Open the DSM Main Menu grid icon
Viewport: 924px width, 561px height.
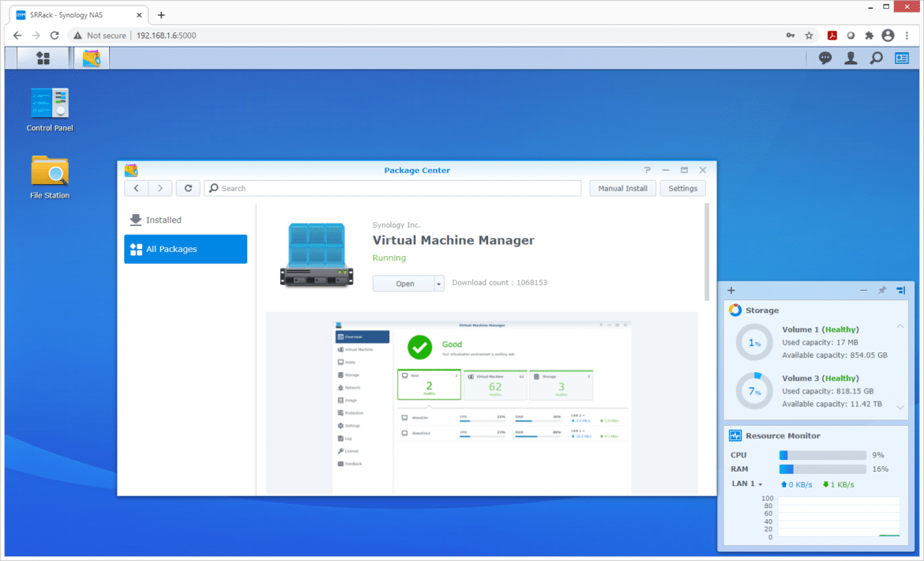[x=43, y=58]
